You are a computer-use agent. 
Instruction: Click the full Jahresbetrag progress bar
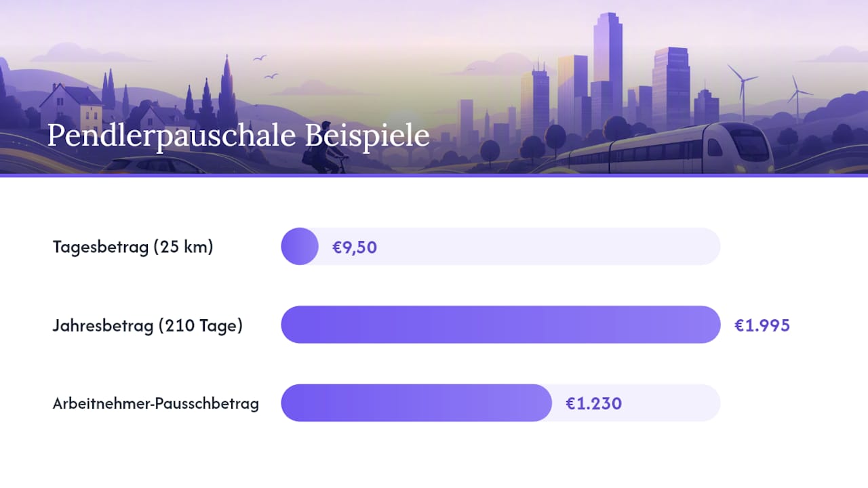click(x=500, y=325)
